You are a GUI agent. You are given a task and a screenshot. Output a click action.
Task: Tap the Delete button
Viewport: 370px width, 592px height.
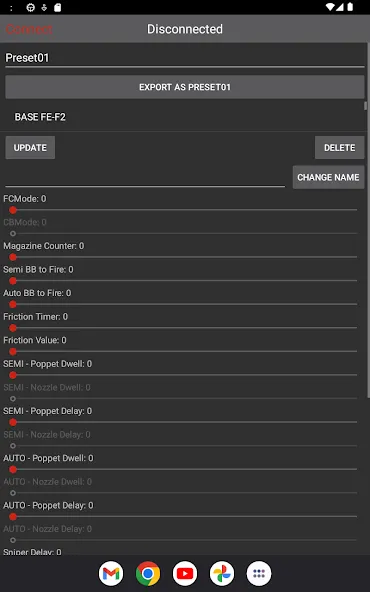[x=339, y=148]
